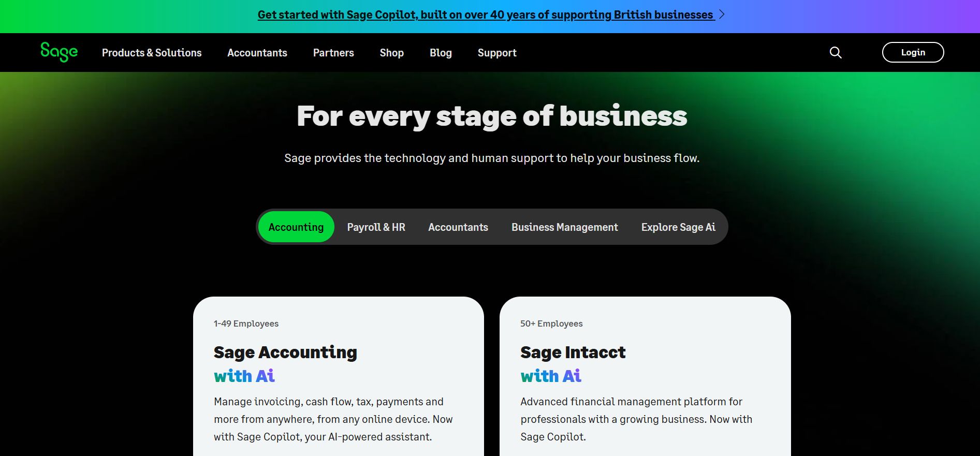Open the Products & Solutions menu
The width and height of the screenshot is (980, 456).
coord(152,52)
